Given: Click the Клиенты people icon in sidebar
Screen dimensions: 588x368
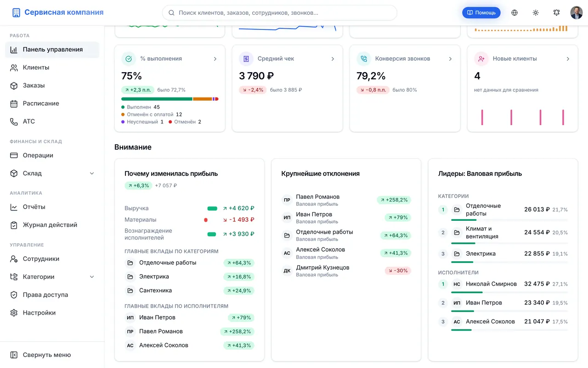Looking at the screenshot, I should pos(14,68).
